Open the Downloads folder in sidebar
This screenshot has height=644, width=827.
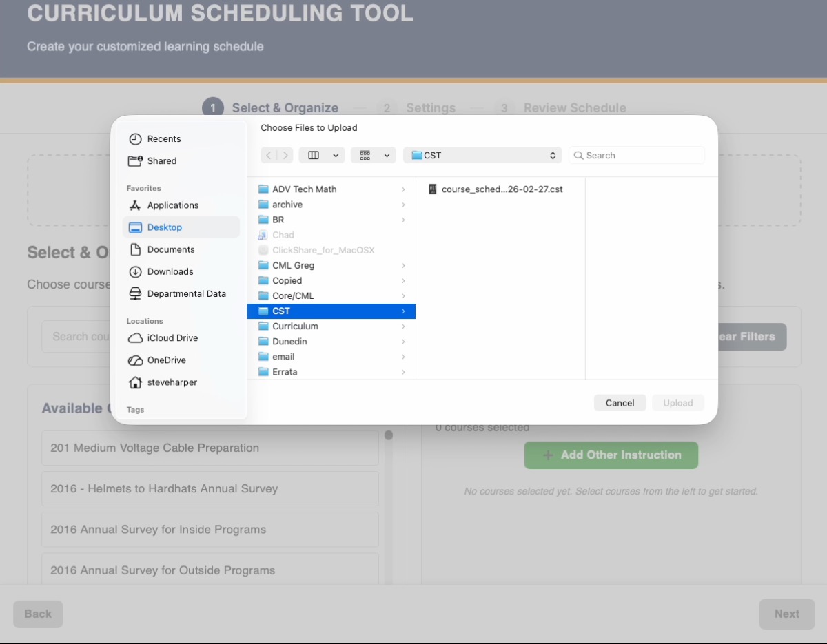(x=170, y=272)
